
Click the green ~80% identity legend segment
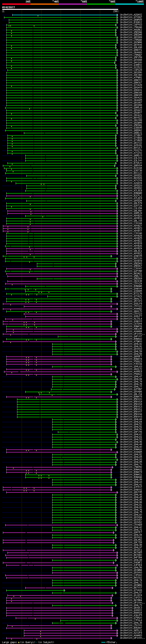point(101,4)
